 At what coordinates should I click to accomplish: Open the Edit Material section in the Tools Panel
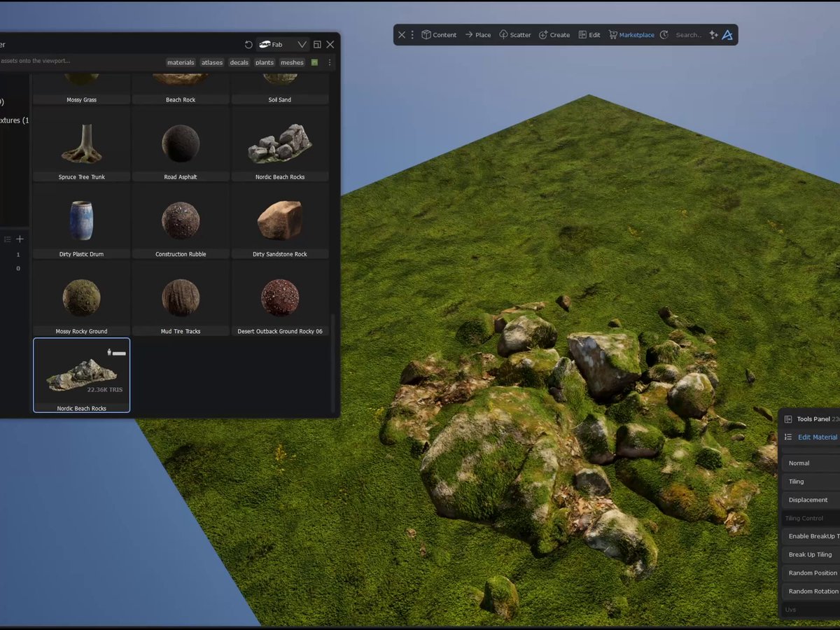pos(817,437)
